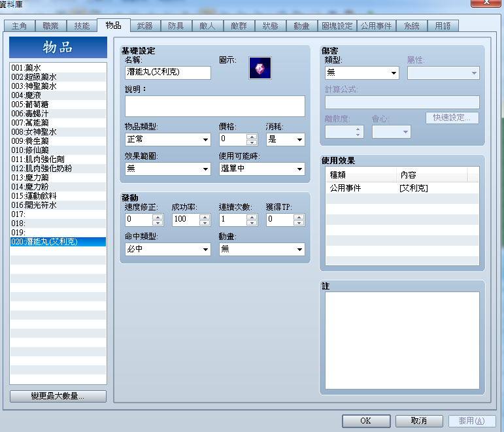The height and width of the screenshot is (432, 504).
Task: Switch to the 公用事件 common events tab
Action: tap(376, 25)
